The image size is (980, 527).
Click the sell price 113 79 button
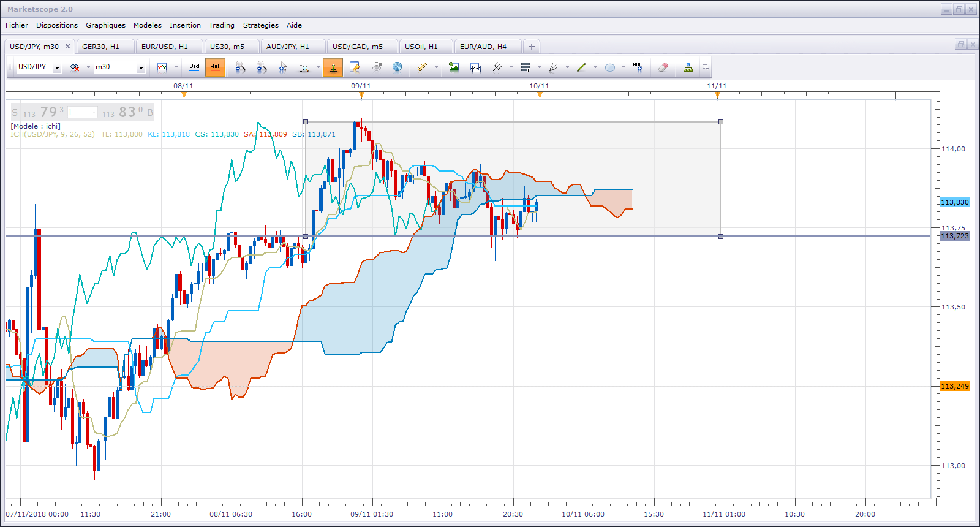coord(38,112)
